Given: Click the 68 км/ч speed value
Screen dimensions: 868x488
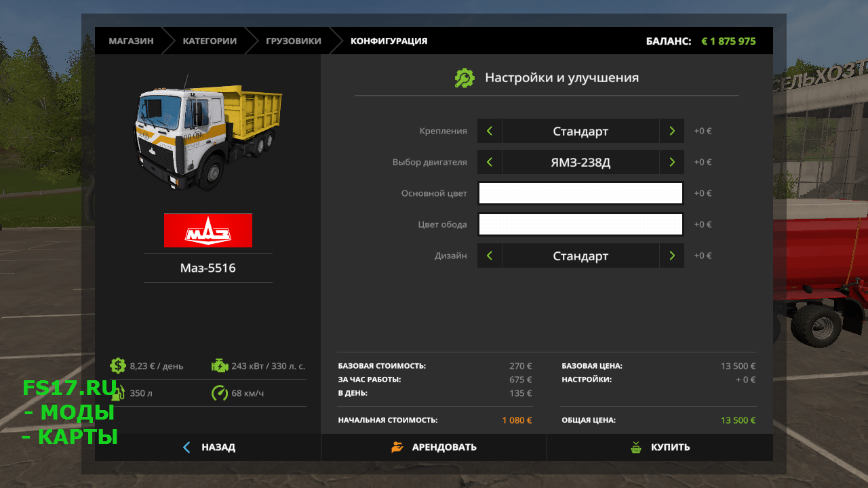Looking at the screenshot, I should pos(248,393).
